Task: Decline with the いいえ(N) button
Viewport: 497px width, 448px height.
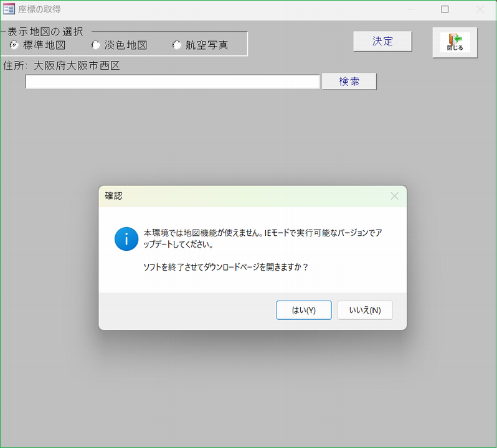Action: [x=365, y=310]
